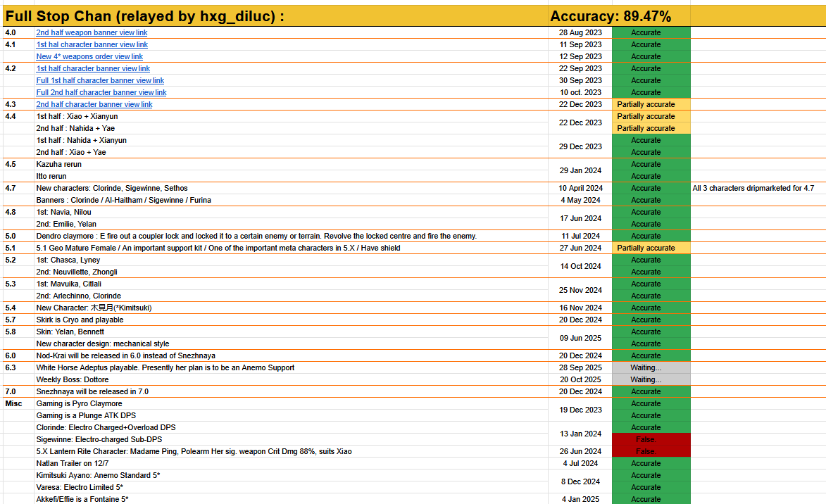The width and height of the screenshot is (826, 504).
Task: Open Full 1st half character banner view link
Action: pos(100,80)
